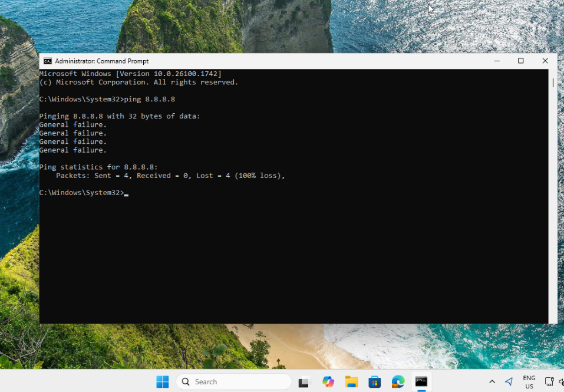Maximize the Command Prompt window
The height and width of the screenshot is (392, 564).
point(521,61)
